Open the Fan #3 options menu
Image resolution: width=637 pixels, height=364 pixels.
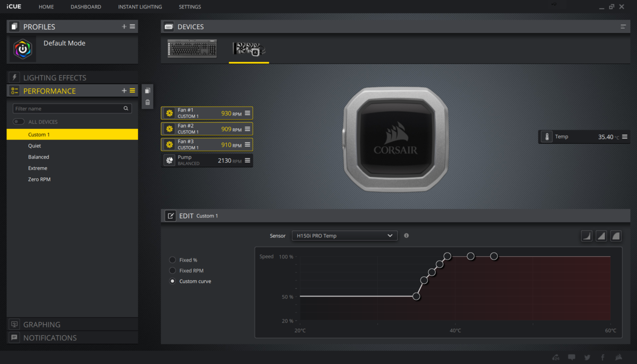(x=247, y=144)
